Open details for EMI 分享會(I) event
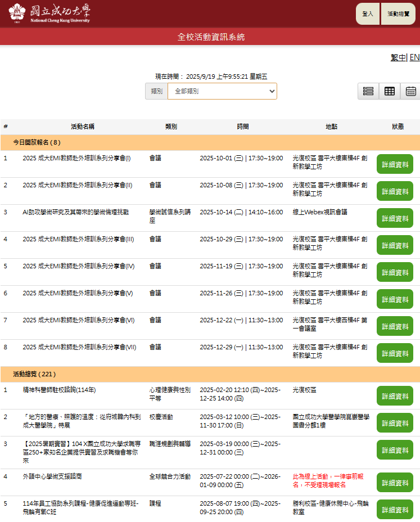 395,164
